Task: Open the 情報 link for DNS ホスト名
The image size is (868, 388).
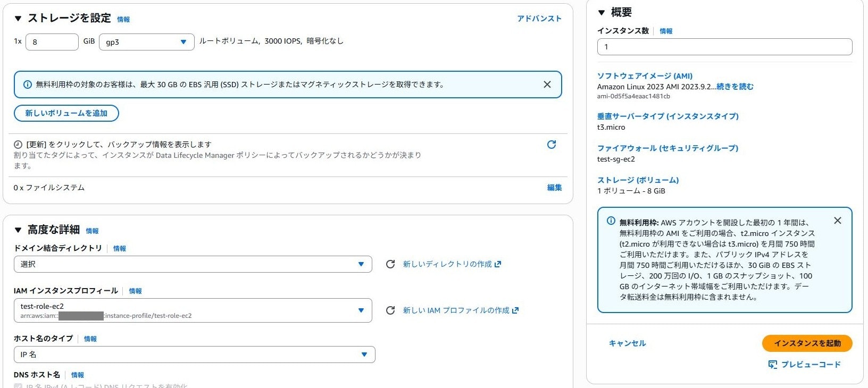Action: coord(78,375)
